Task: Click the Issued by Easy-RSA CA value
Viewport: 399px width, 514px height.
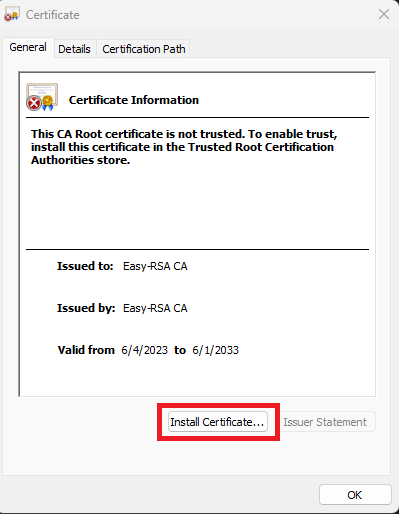Action: (155, 308)
